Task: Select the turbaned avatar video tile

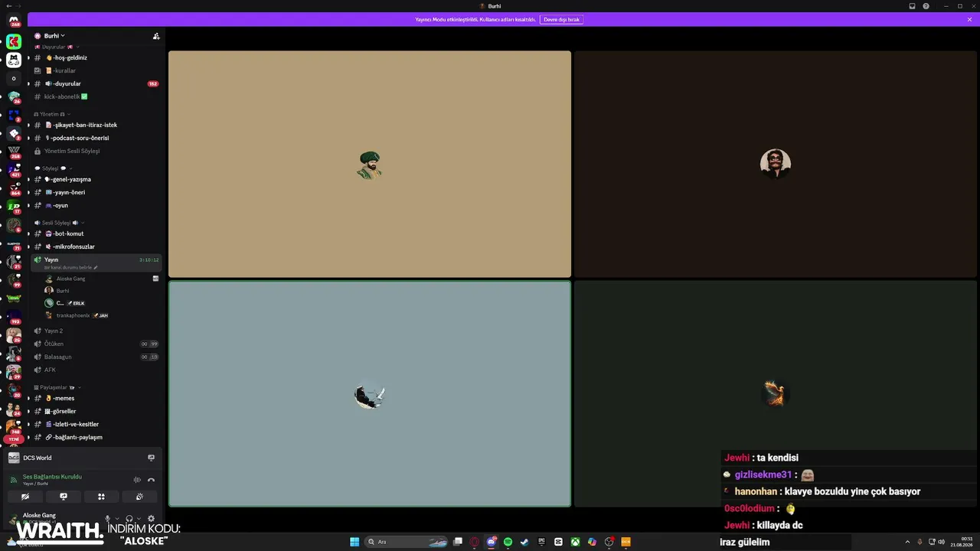Action: click(x=370, y=164)
